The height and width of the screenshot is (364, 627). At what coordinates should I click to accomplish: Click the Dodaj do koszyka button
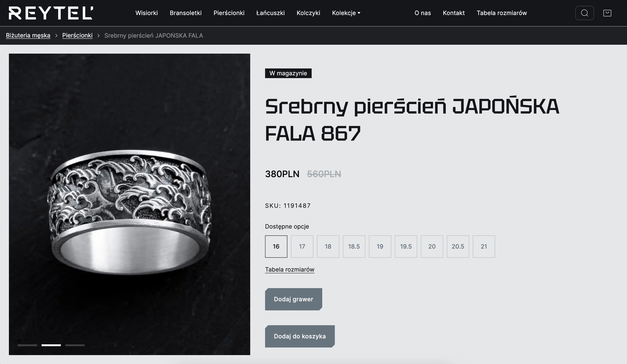300,336
